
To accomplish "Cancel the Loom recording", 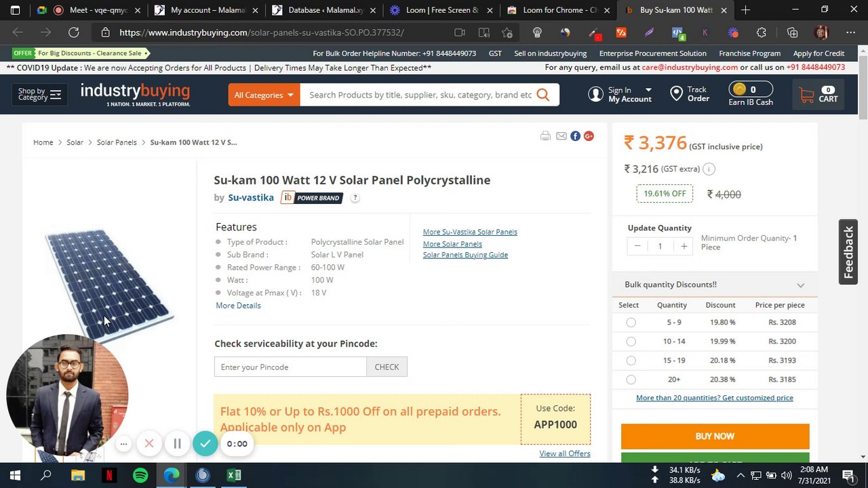I will pos(149,444).
